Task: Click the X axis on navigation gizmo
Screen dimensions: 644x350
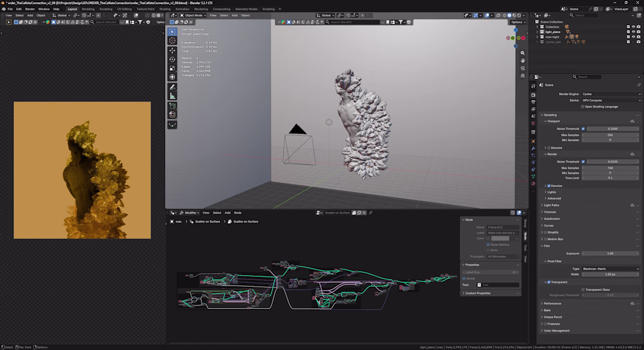Action: click(x=523, y=38)
